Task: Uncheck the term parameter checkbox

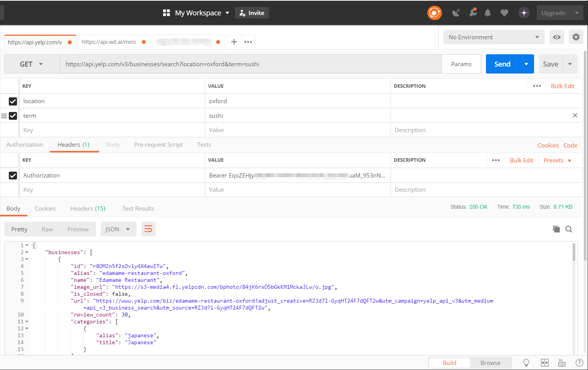Action: coord(13,116)
